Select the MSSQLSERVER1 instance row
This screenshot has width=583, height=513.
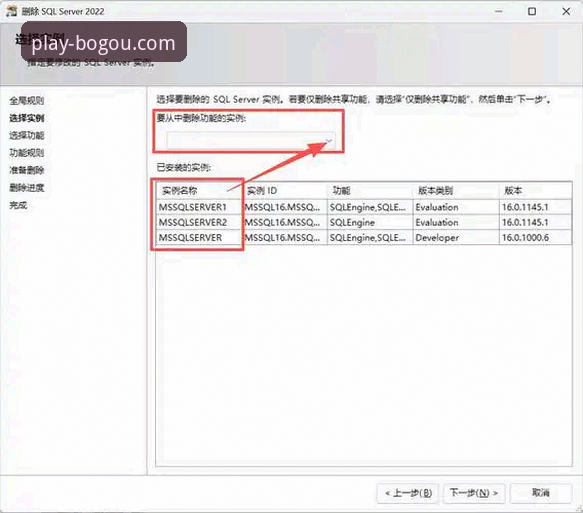(364, 207)
